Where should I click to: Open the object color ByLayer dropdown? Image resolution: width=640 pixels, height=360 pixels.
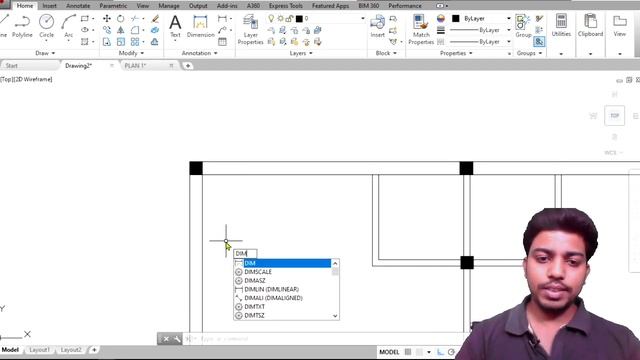(x=509, y=18)
